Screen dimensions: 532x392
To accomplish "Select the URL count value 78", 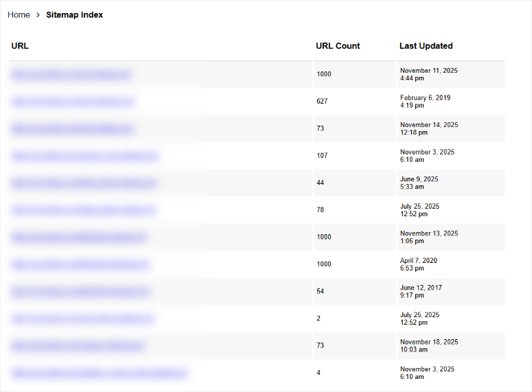I will tap(321, 210).
